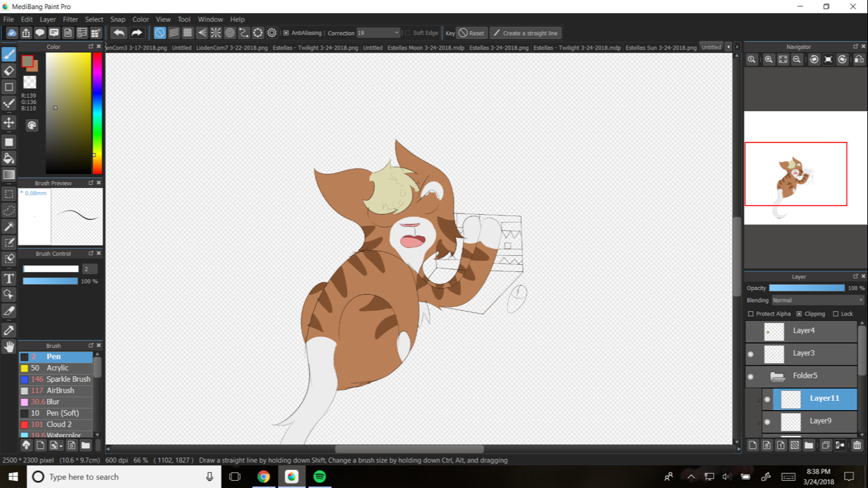The width and height of the screenshot is (868, 488).
Task: Adjust the layer Opacity slider
Action: pos(807,288)
